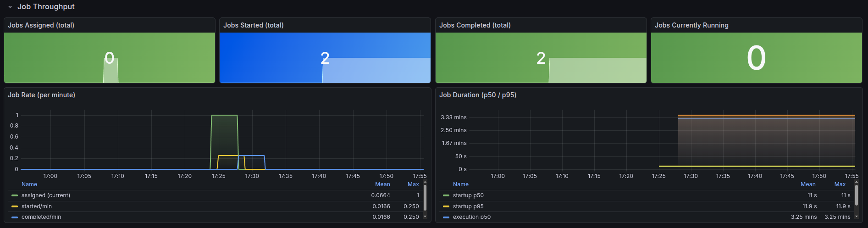The width and height of the screenshot is (868, 228).
Task: Click the Job Rate legend scrollbar thumb
Action: coord(425,197)
